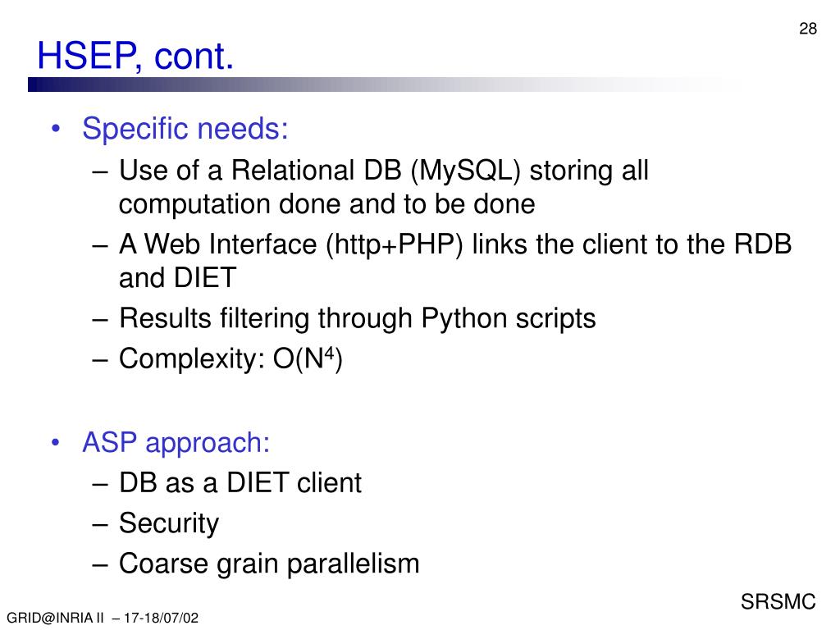Click the line 'computation done and to be done'
The width and height of the screenshot is (840, 630).
click(x=326, y=203)
